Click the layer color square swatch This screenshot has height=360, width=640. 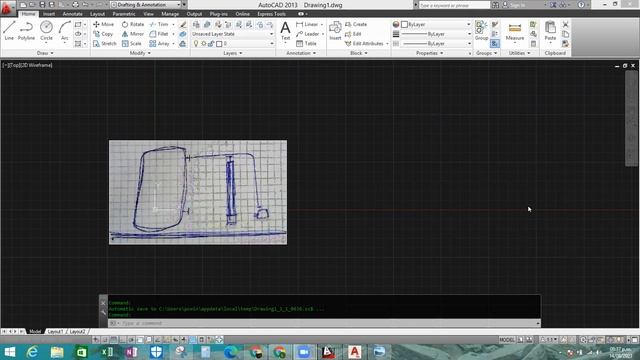219,44
